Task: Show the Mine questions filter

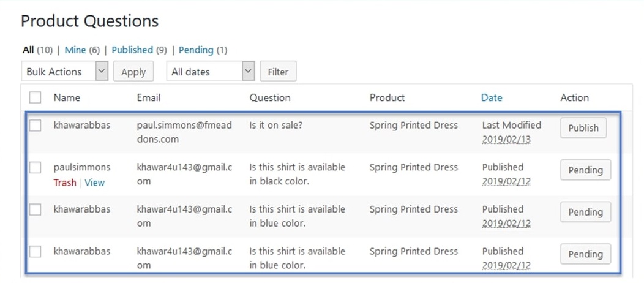Action: (x=75, y=50)
